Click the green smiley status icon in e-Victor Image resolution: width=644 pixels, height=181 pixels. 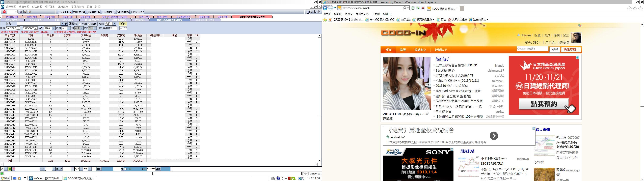(2, 173)
